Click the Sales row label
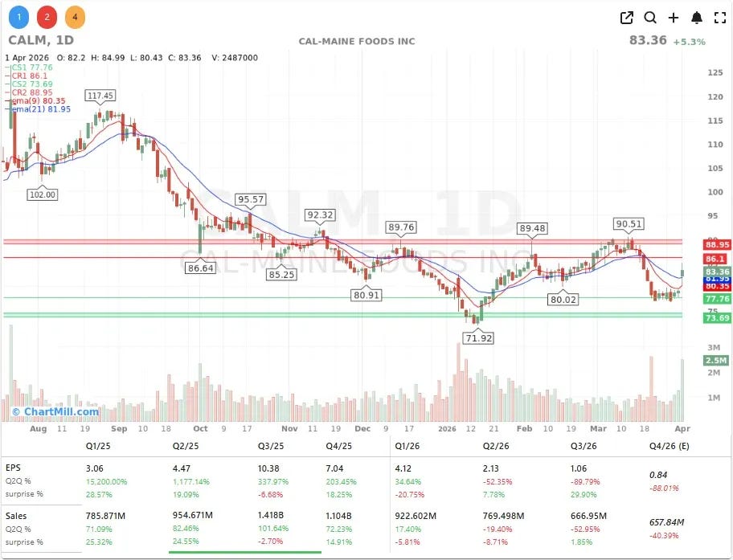The height and width of the screenshot is (560, 733). point(16,516)
